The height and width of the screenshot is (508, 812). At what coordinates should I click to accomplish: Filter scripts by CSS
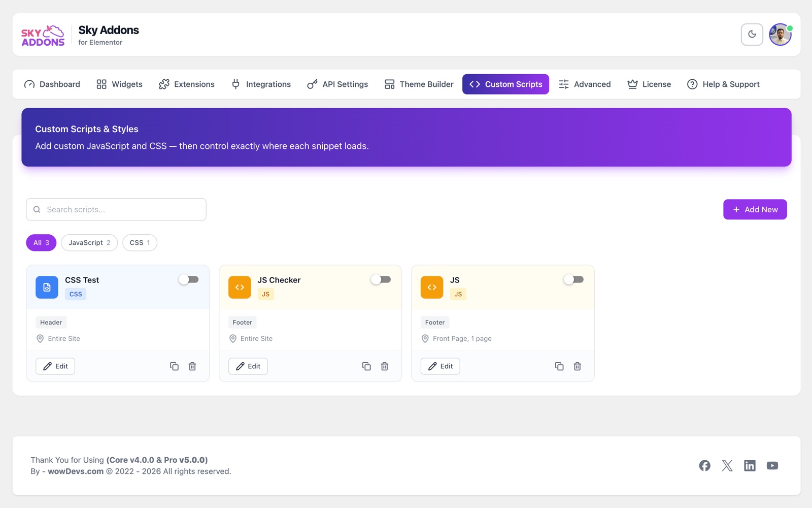(x=140, y=243)
